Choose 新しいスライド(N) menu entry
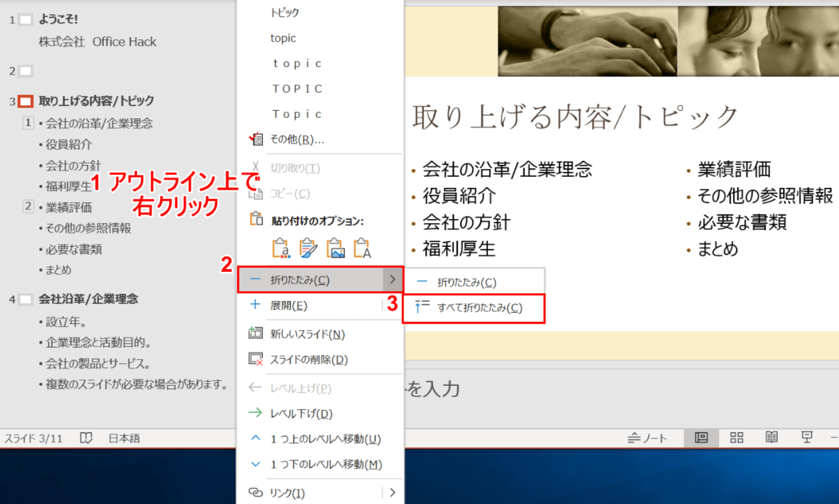This screenshot has height=504, width=839. (x=307, y=334)
